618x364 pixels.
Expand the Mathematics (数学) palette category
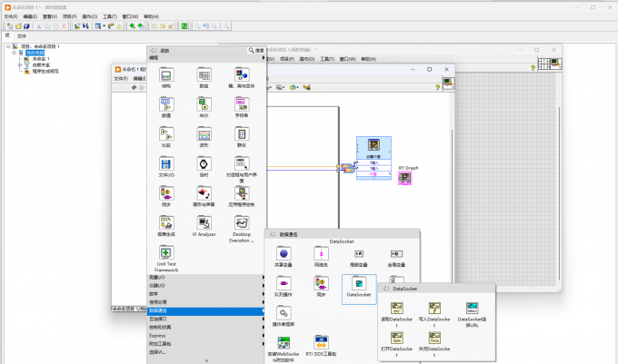(x=206, y=294)
